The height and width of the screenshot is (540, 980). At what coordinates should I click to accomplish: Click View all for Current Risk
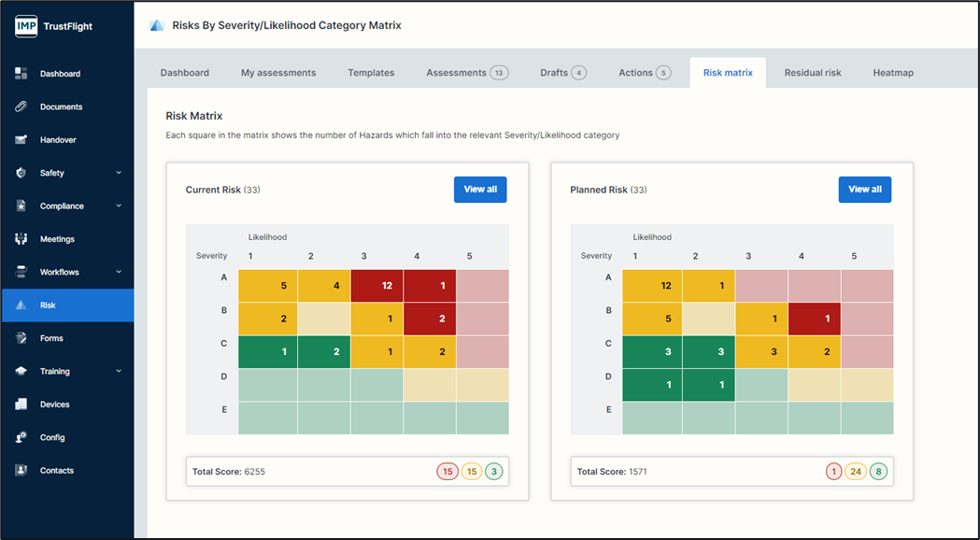480,190
